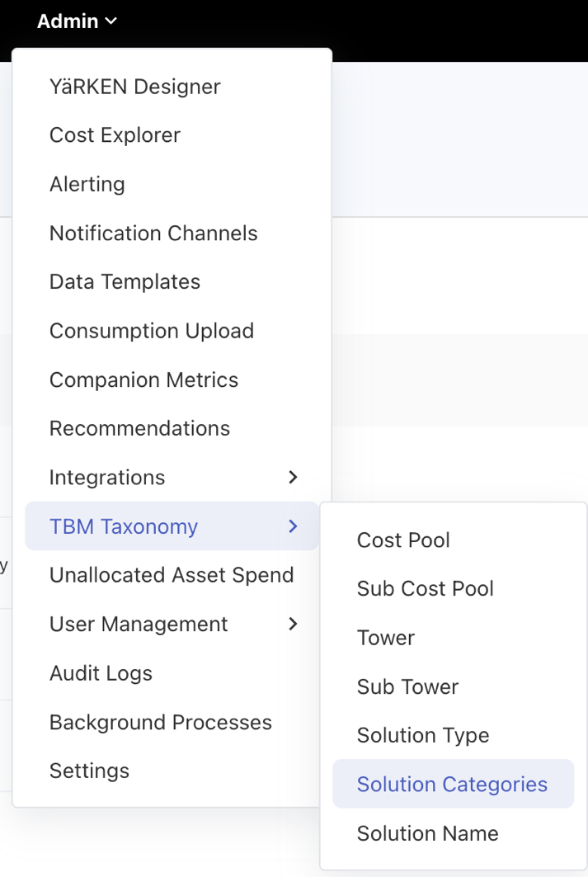This screenshot has height=877, width=588.
Task: Open Data Templates
Action: point(125,282)
